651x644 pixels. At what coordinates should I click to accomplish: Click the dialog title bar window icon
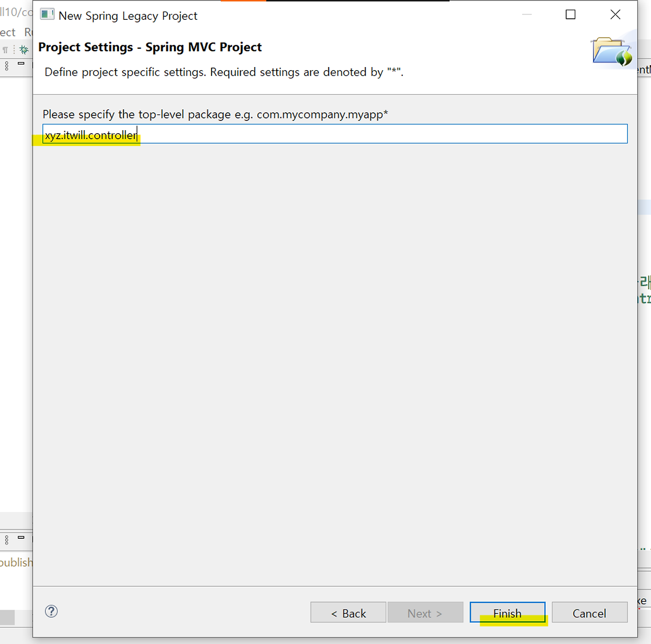(47, 15)
